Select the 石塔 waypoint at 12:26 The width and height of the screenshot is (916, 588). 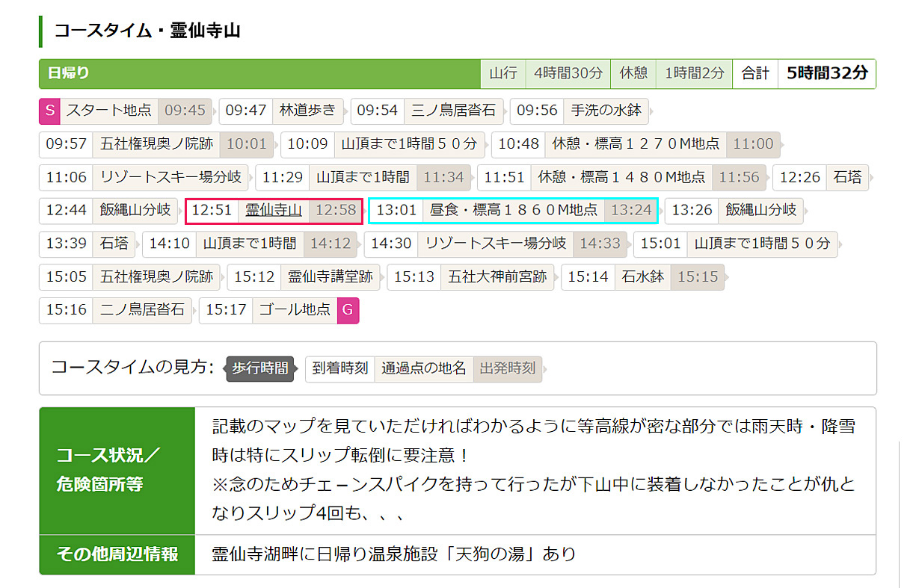tap(847, 178)
